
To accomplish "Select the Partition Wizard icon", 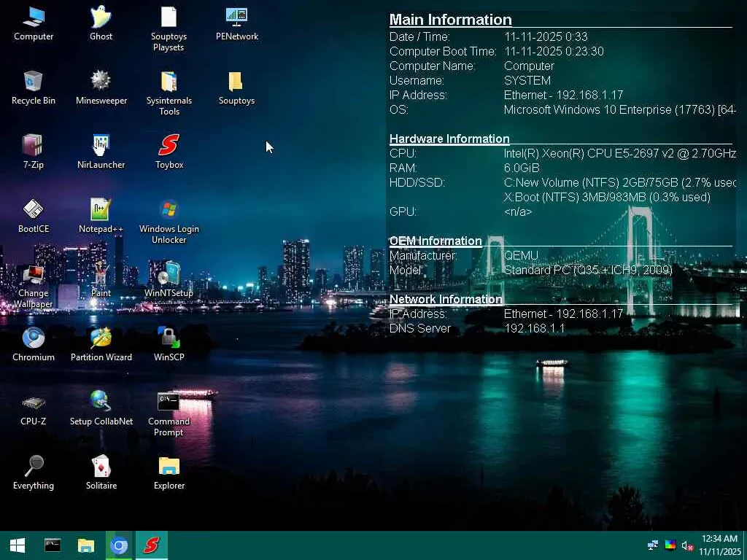I will pyautogui.click(x=101, y=338).
